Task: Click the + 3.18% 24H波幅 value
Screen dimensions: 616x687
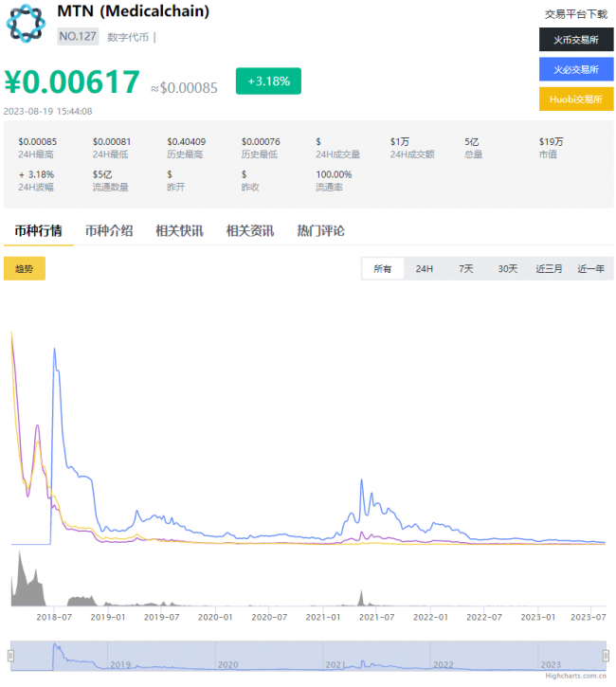Action: click(x=36, y=174)
